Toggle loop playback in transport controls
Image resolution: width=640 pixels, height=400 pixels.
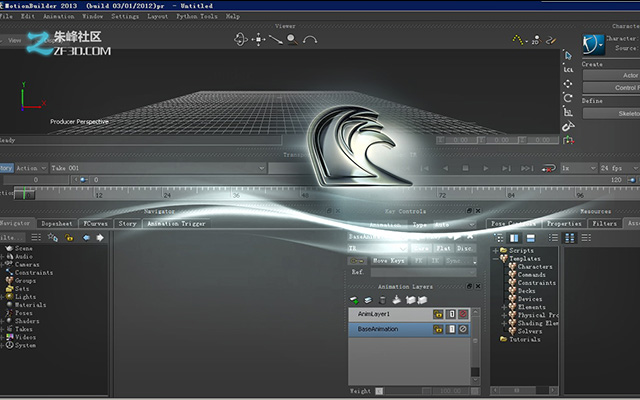(549, 168)
